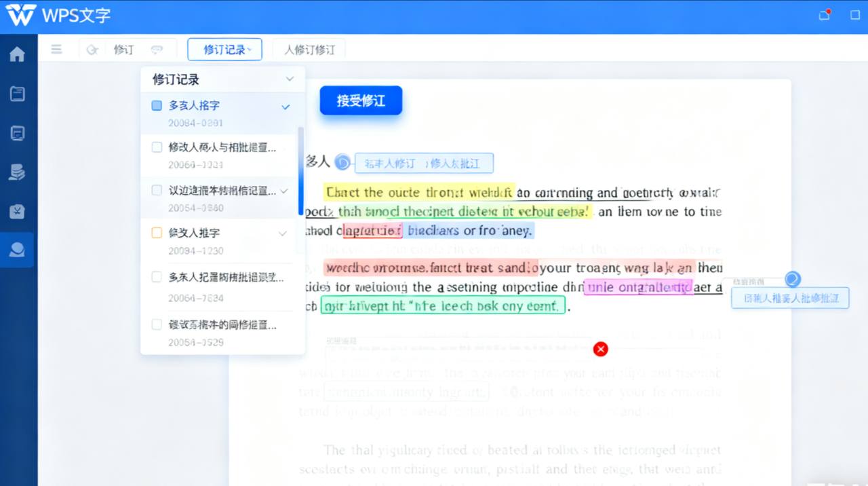Screen dimensions: 868x486
Task: Click the 修订 menu item in toolbar
Action: coord(123,49)
